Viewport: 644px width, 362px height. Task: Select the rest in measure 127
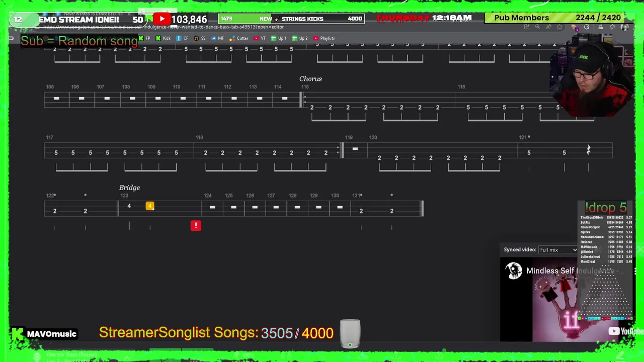(x=276, y=207)
